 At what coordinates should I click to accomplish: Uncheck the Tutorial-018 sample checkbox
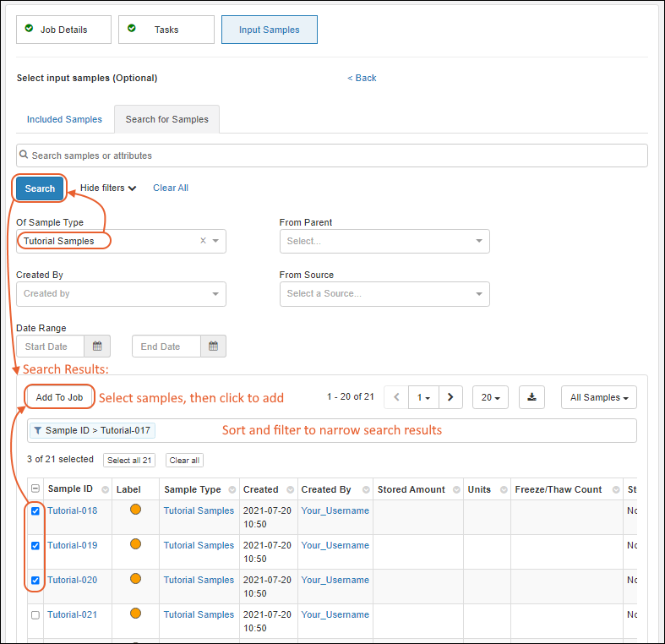point(35,511)
